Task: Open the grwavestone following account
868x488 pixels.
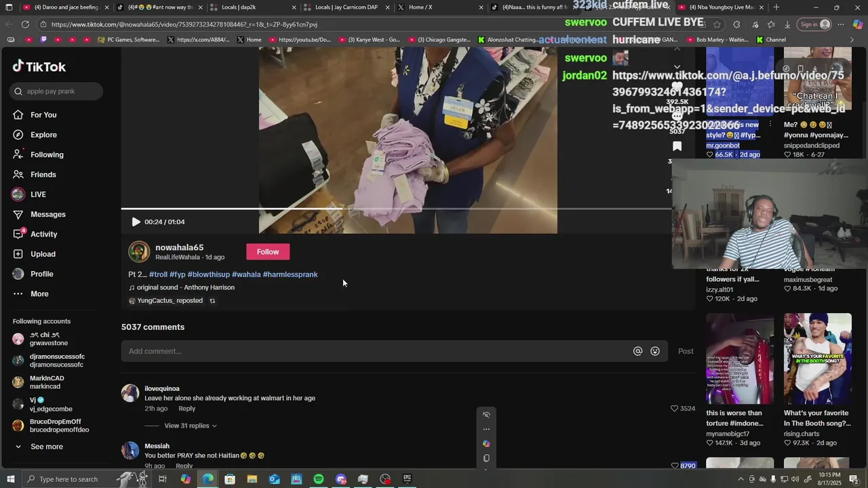Action: 48,339
